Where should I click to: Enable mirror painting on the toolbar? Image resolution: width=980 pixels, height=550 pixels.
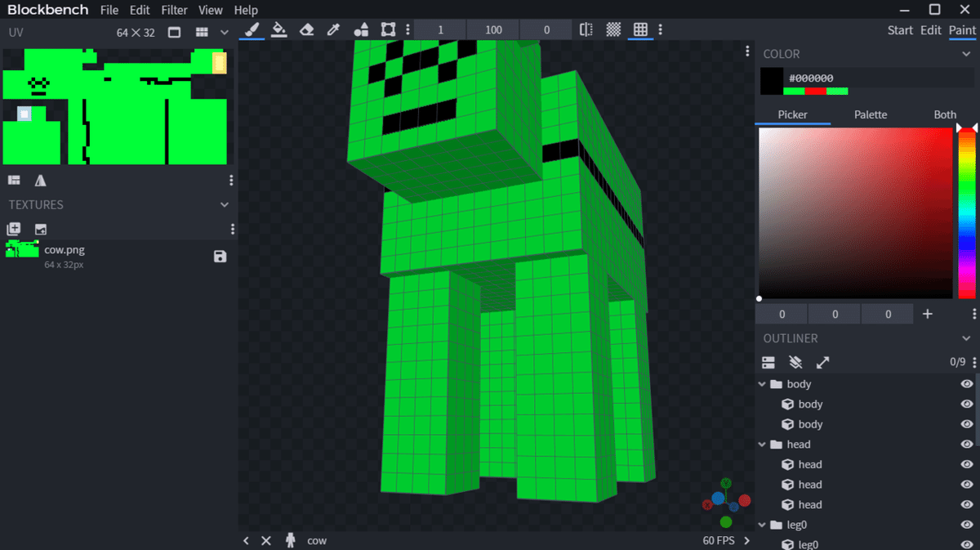[x=586, y=29]
